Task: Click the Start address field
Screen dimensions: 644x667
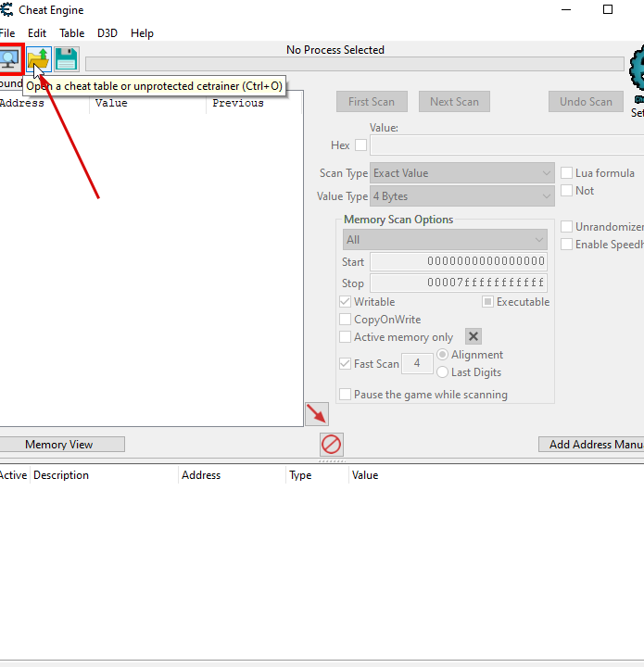Action: click(459, 261)
